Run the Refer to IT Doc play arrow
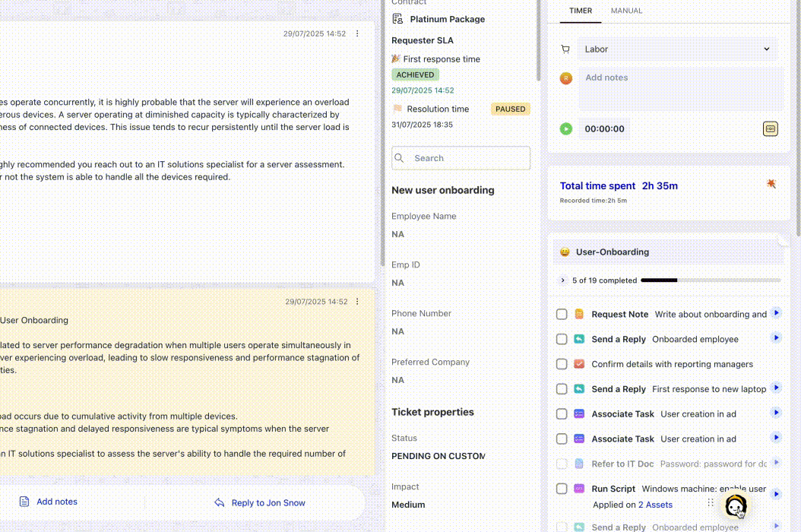The width and height of the screenshot is (801, 532). 776,463
